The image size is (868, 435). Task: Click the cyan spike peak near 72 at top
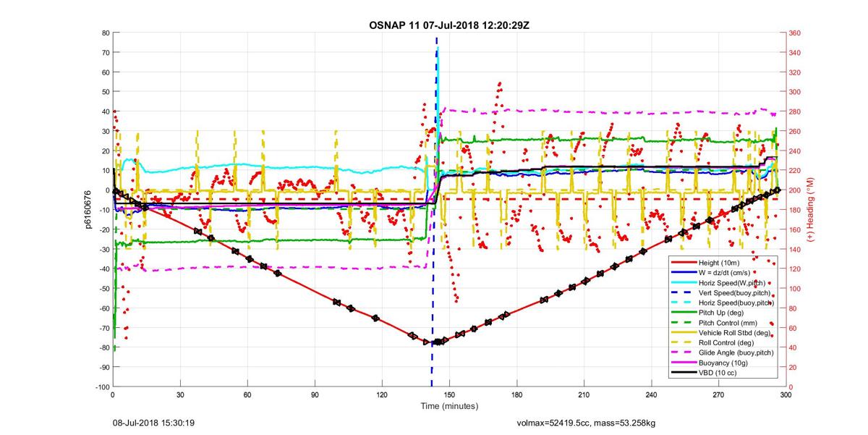[x=438, y=48]
